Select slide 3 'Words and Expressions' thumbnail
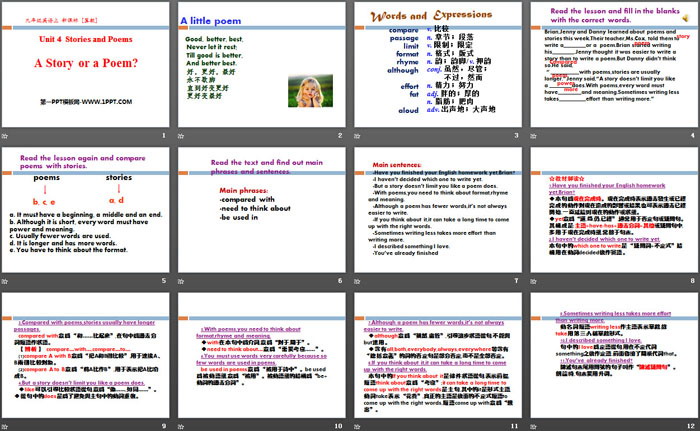Viewport: 700px width, 431px height. 438,64
